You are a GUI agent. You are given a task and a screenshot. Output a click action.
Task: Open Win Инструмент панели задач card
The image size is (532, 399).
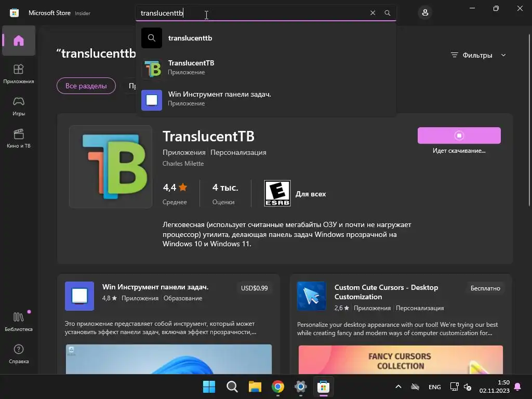coord(169,324)
